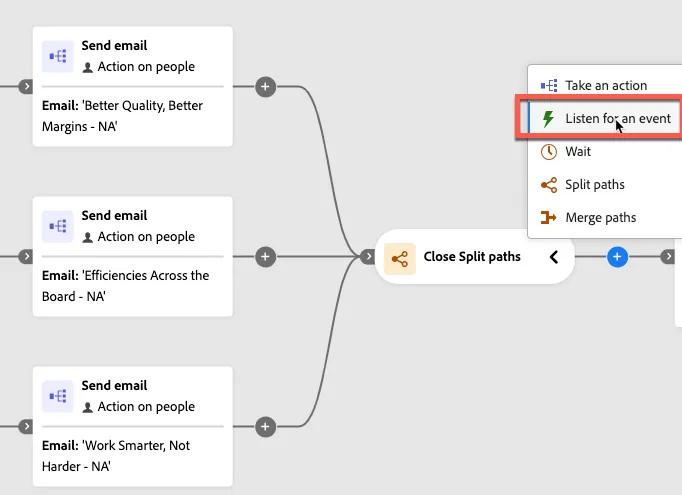The height and width of the screenshot is (495, 682).
Task: Click person icon on 'Work Smarter, Not Harder' card
Action: click(87, 408)
